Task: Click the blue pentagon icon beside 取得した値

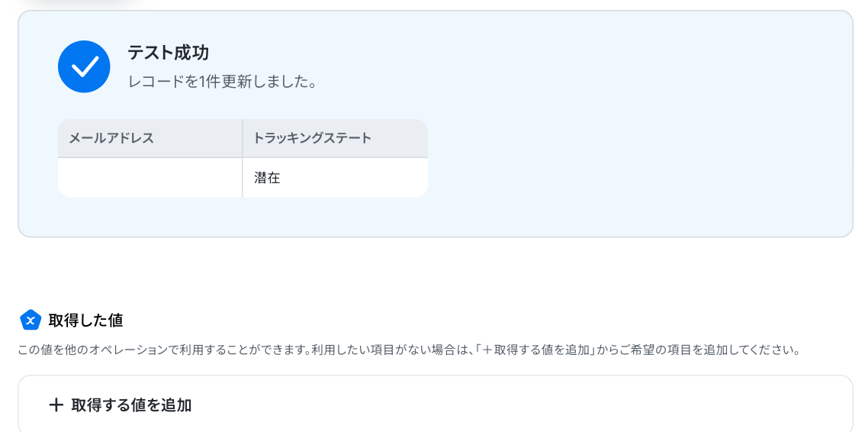Action: [x=31, y=320]
